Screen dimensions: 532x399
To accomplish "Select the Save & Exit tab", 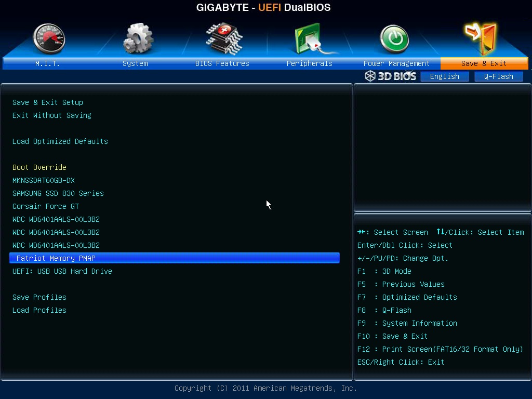I will (484, 63).
